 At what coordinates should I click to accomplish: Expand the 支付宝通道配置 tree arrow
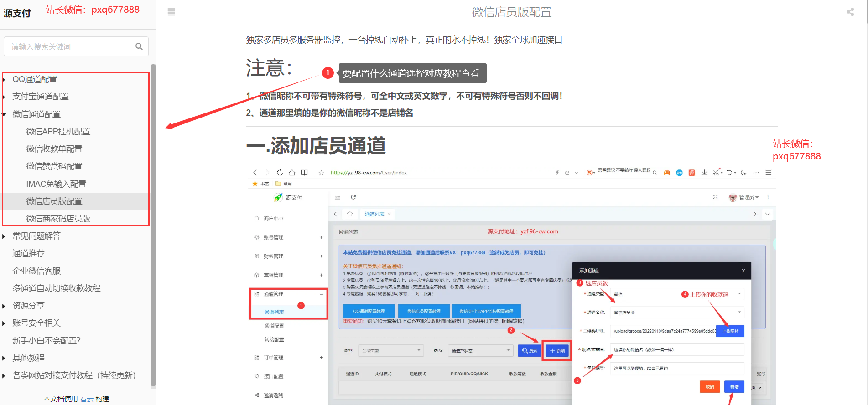[4, 97]
